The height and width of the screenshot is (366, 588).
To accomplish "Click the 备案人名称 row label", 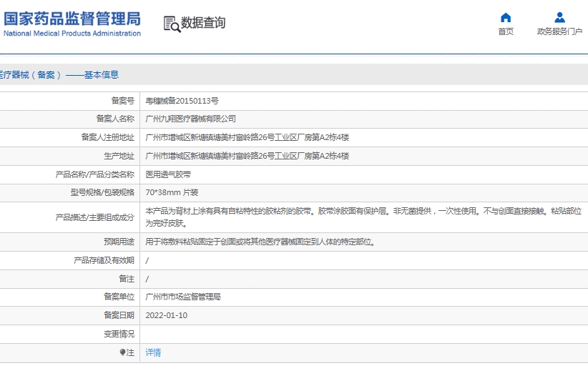I will (x=115, y=119).
